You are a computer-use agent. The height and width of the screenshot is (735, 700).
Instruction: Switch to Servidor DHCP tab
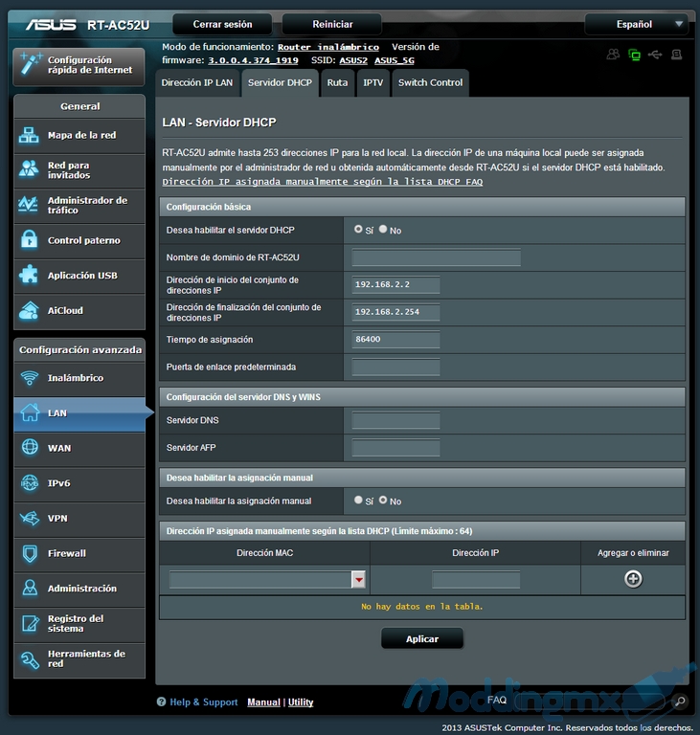tap(280, 83)
